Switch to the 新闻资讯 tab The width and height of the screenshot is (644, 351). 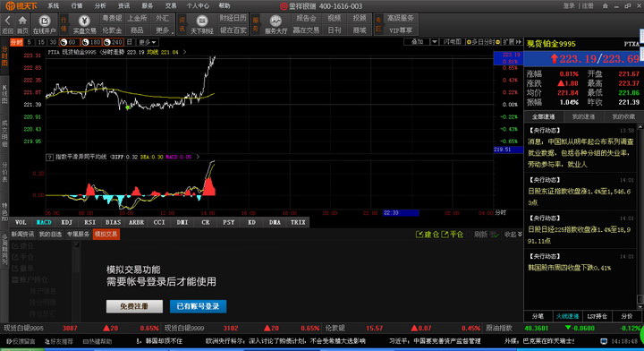22,235
